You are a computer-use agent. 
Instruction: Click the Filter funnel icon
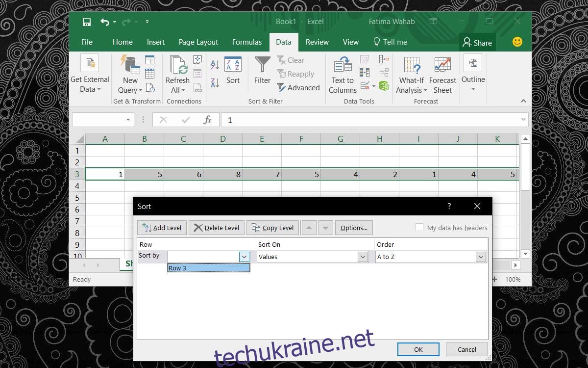point(263,65)
